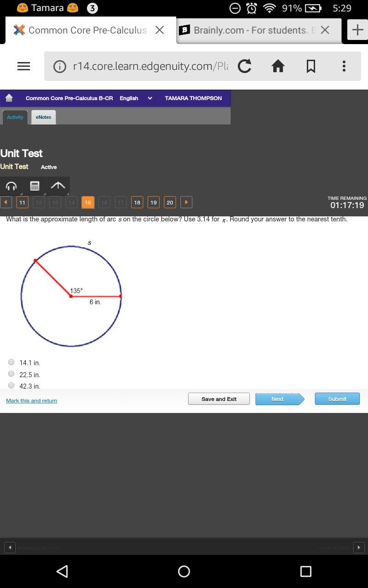Open the hamburger menu in browser

tap(23, 67)
